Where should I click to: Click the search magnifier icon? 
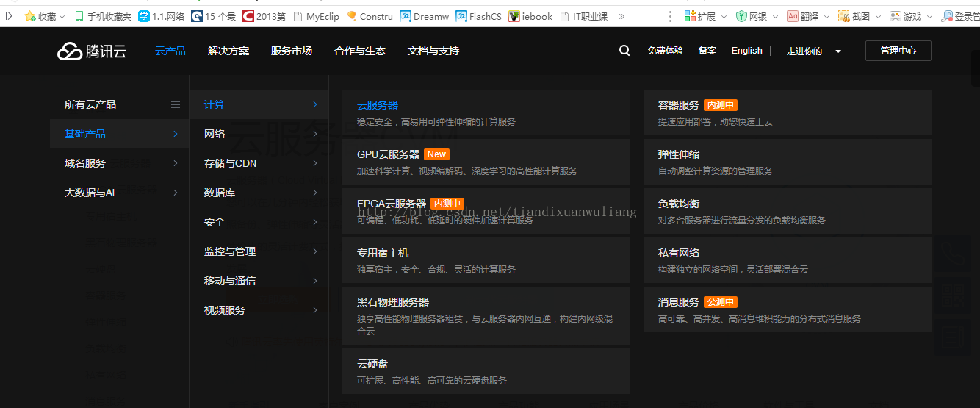coord(624,51)
